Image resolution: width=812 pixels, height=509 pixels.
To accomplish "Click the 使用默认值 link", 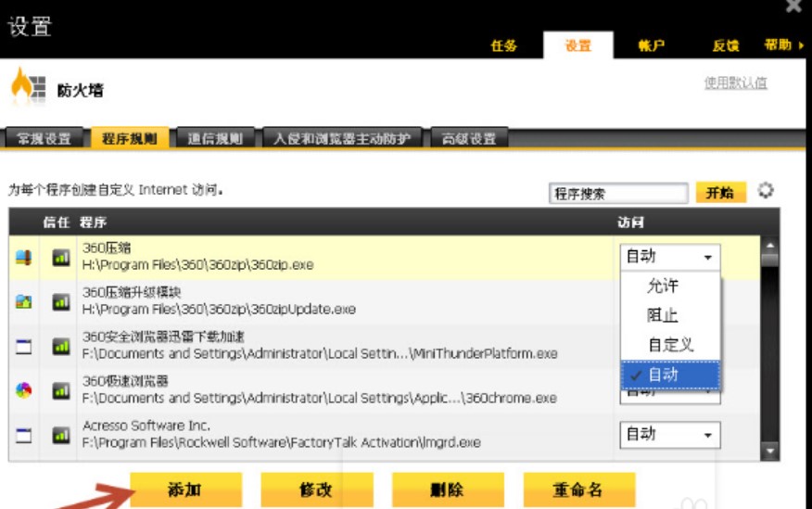I will pyautogui.click(x=735, y=83).
